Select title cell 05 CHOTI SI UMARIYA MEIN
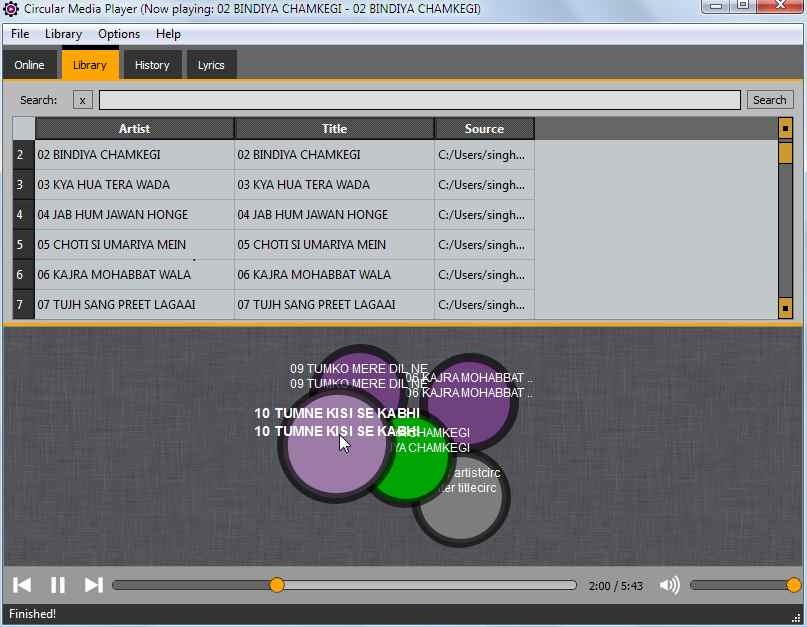The height and width of the screenshot is (627, 807). point(334,245)
